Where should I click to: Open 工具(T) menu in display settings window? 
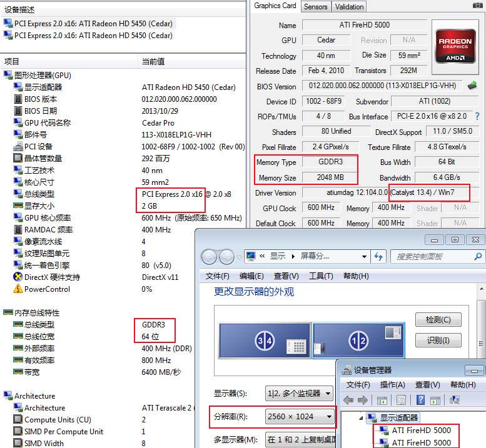[321, 276]
